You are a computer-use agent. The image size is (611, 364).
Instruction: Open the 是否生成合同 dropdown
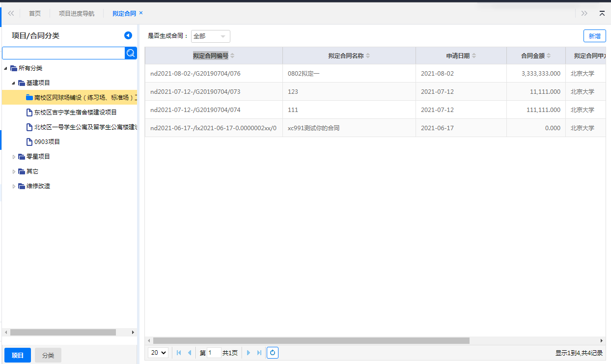[x=210, y=36]
